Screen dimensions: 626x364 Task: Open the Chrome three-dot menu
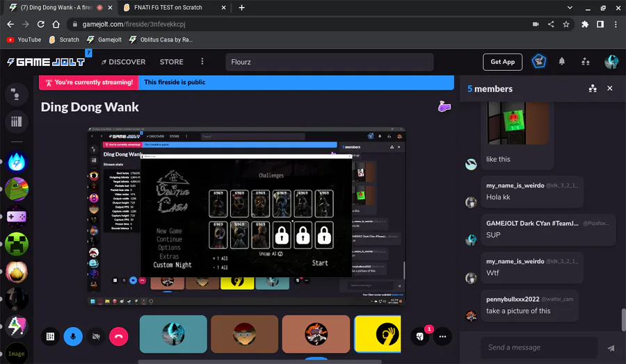(616, 24)
